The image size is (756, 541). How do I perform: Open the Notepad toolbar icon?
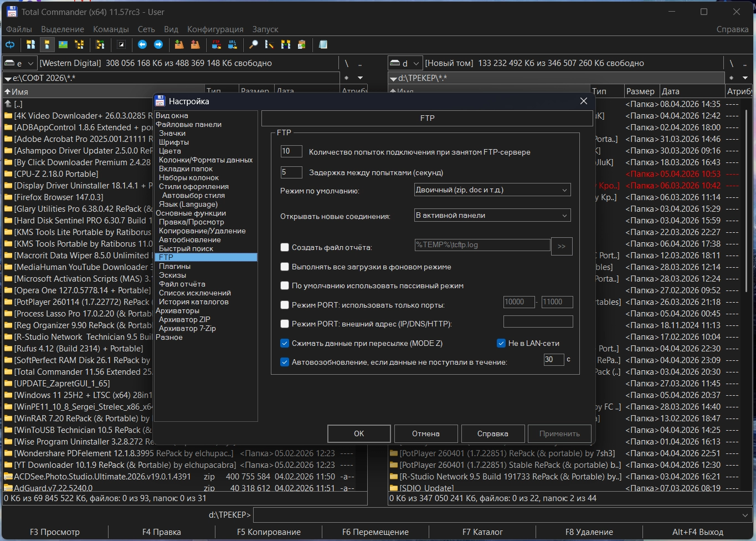point(323,44)
